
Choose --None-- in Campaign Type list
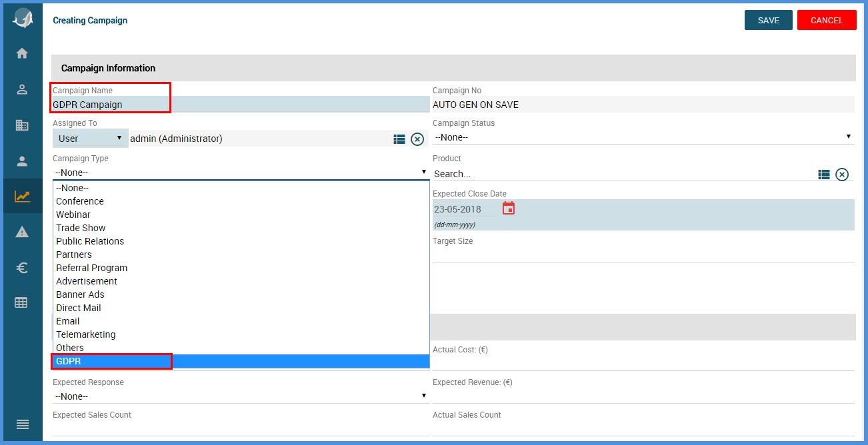[x=241, y=188]
